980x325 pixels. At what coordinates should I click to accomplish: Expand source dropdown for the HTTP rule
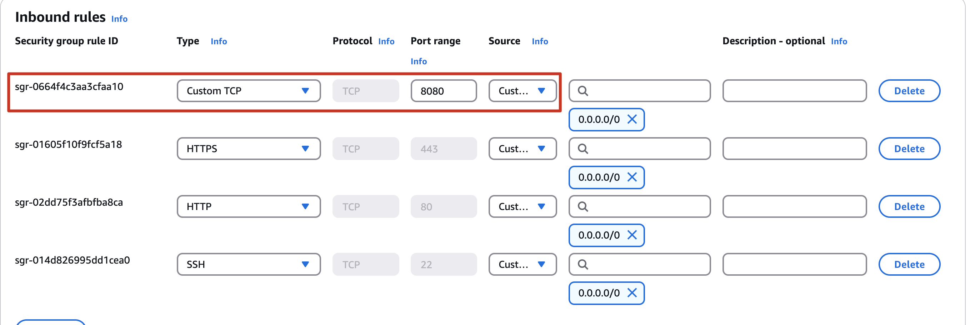[522, 207]
